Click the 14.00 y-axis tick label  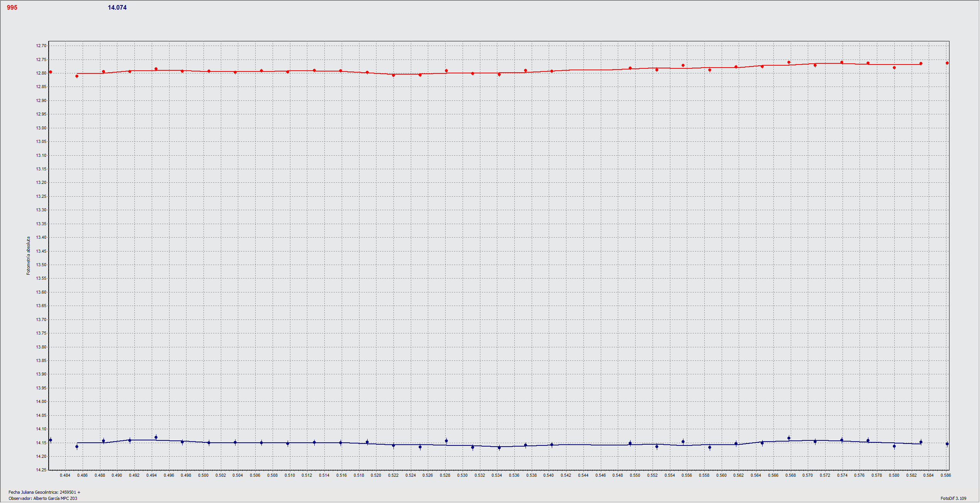click(41, 401)
